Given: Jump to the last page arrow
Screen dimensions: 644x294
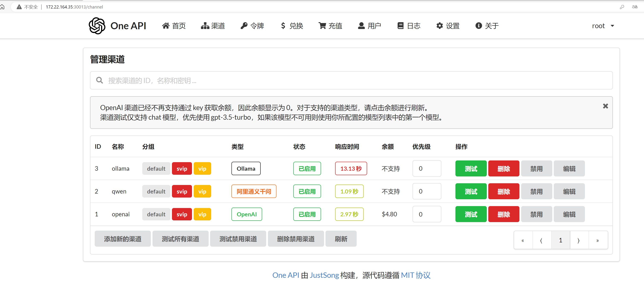Looking at the screenshot, I should coord(597,240).
